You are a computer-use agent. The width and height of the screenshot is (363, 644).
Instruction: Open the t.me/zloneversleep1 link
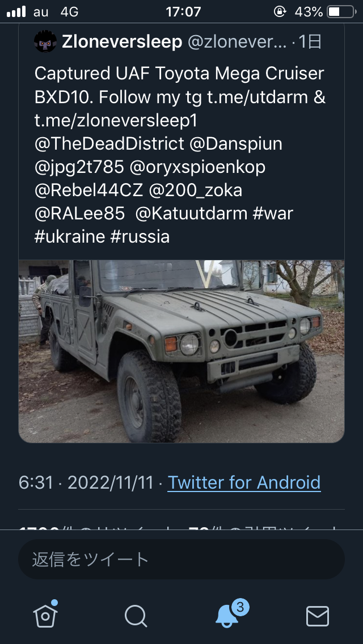pos(116,121)
